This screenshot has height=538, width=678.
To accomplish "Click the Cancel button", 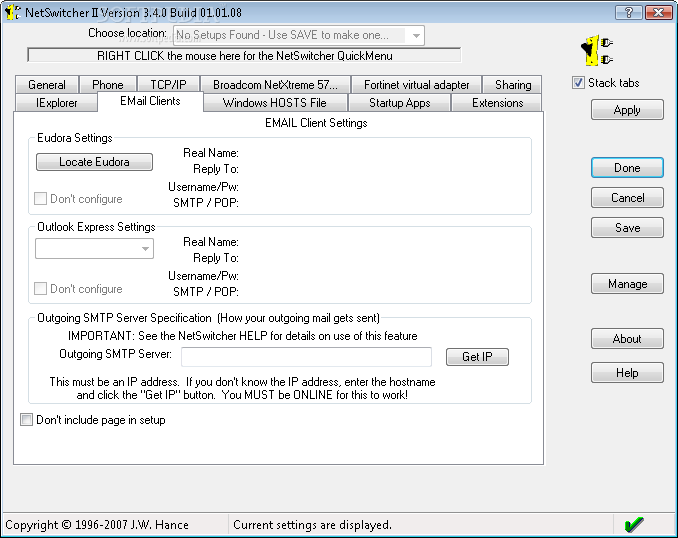I will pyautogui.click(x=627, y=198).
